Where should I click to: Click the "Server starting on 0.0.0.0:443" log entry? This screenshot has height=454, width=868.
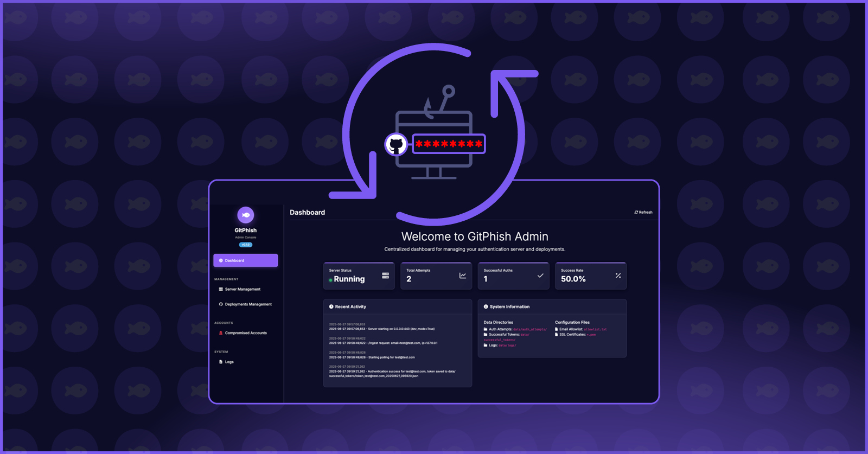(382, 329)
